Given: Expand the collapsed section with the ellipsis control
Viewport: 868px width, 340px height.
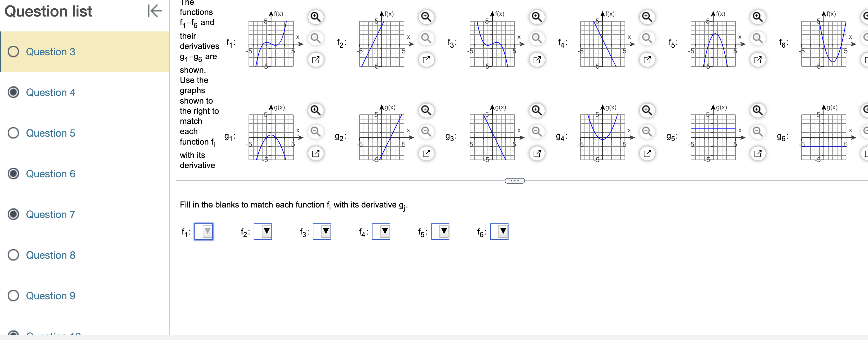Looking at the screenshot, I should click(515, 180).
